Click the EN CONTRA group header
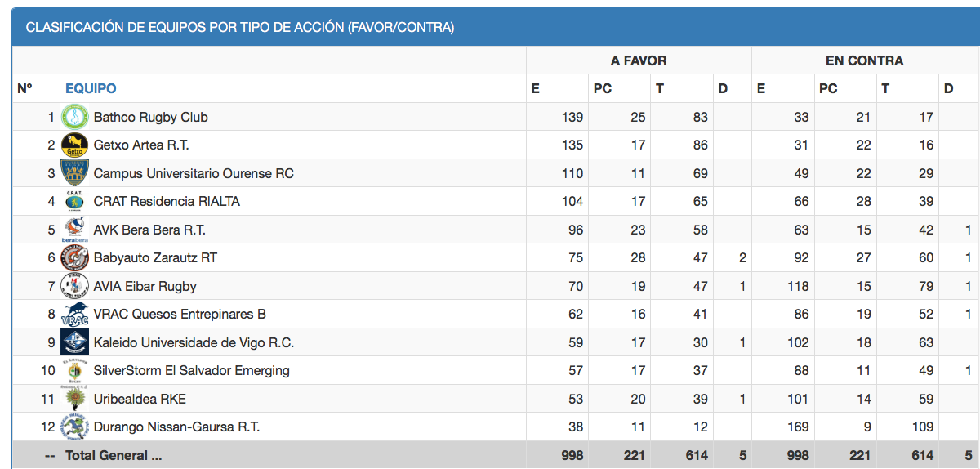This screenshot has height=469, width=980. tap(864, 60)
